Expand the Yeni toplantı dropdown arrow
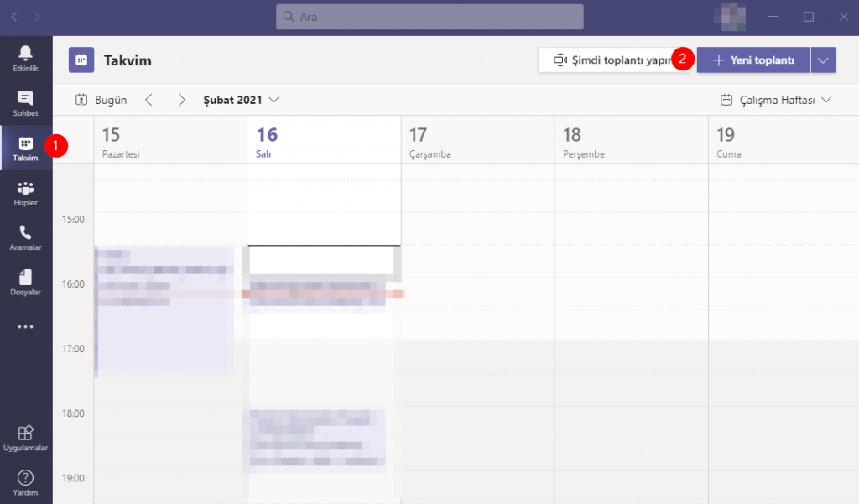 coord(824,60)
